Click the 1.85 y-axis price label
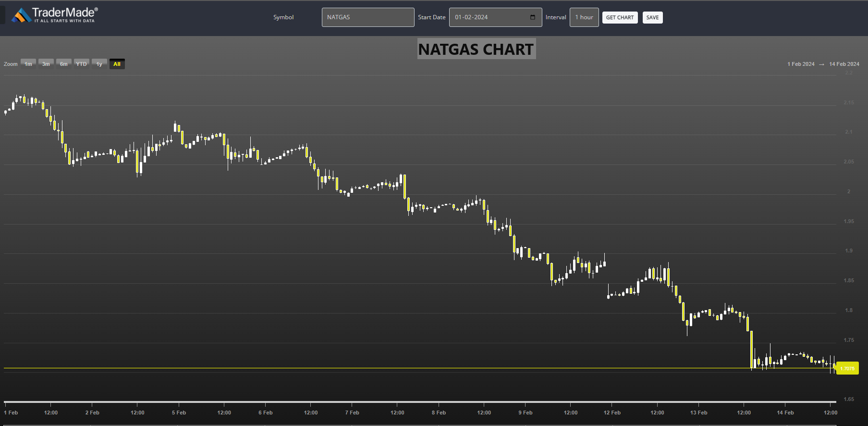Image resolution: width=868 pixels, height=426 pixels. [849, 280]
